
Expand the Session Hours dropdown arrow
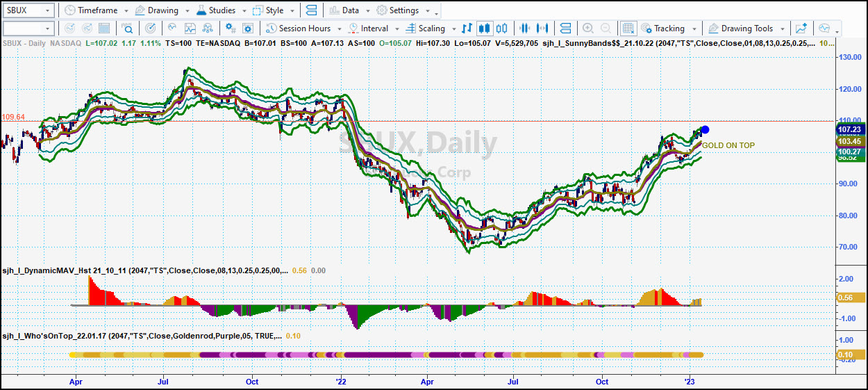click(339, 29)
